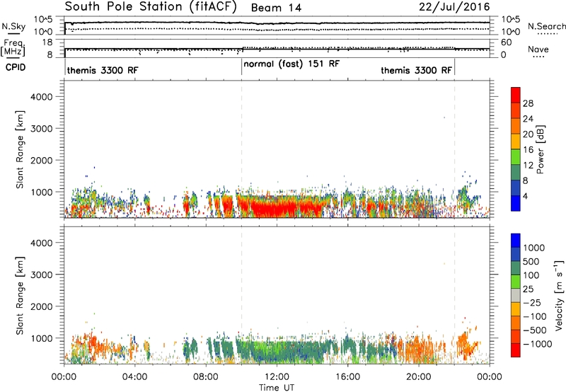Click the 'Nave' legend label
Image resolution: width=566 pixels, height=392 pixels.
click(x=538, y=49)
